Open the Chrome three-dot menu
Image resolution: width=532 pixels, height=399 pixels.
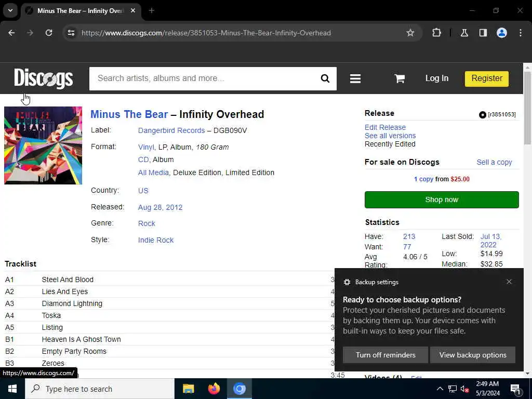(x=521, y=33)
